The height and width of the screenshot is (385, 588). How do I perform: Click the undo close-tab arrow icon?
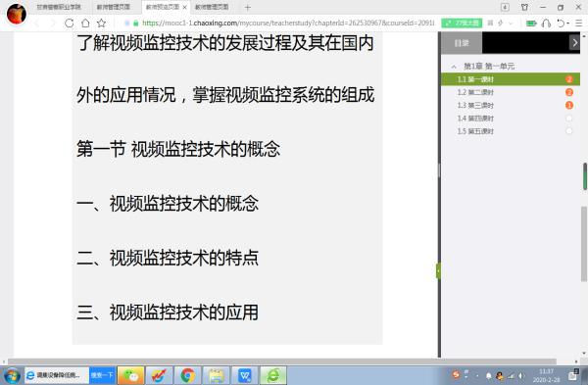coord(561,23)
